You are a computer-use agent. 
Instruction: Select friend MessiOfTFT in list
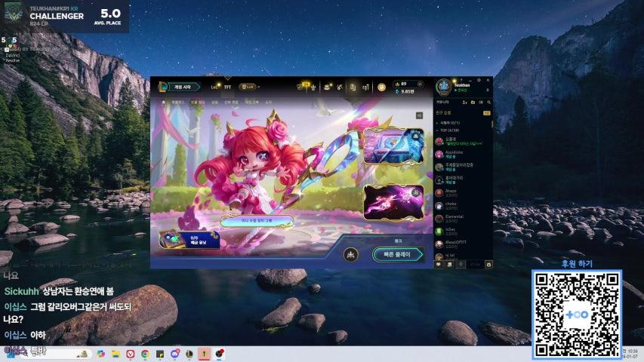(x=463, y=244)
